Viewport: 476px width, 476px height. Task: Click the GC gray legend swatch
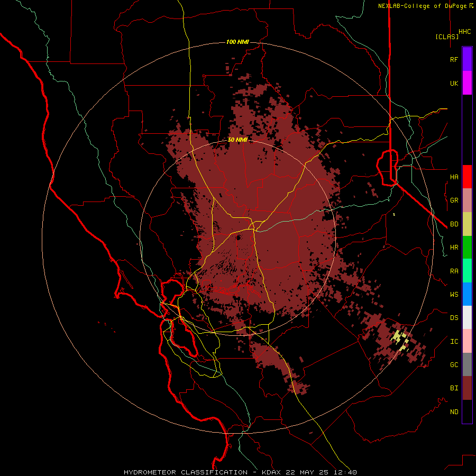pos(467,364)
